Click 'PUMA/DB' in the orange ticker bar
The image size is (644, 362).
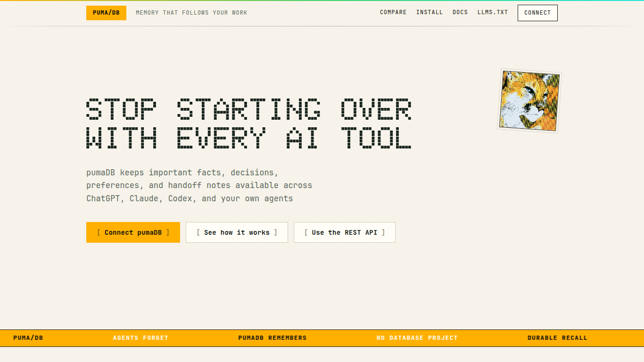28,338
